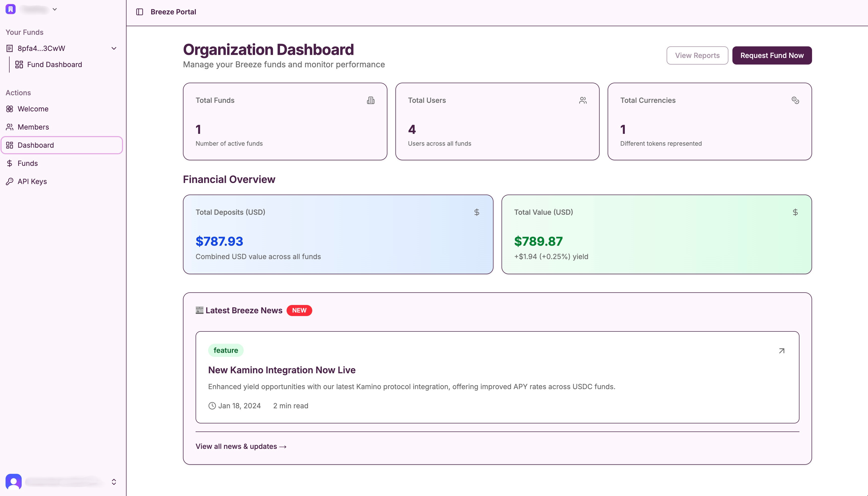
Task: Click the Total Currencies coins icon
Action: click(795, 100)
